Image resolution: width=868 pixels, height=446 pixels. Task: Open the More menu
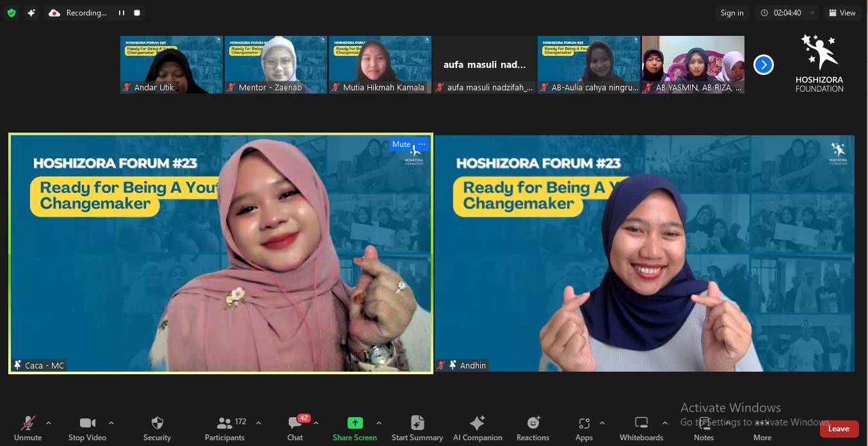[762, 428]
